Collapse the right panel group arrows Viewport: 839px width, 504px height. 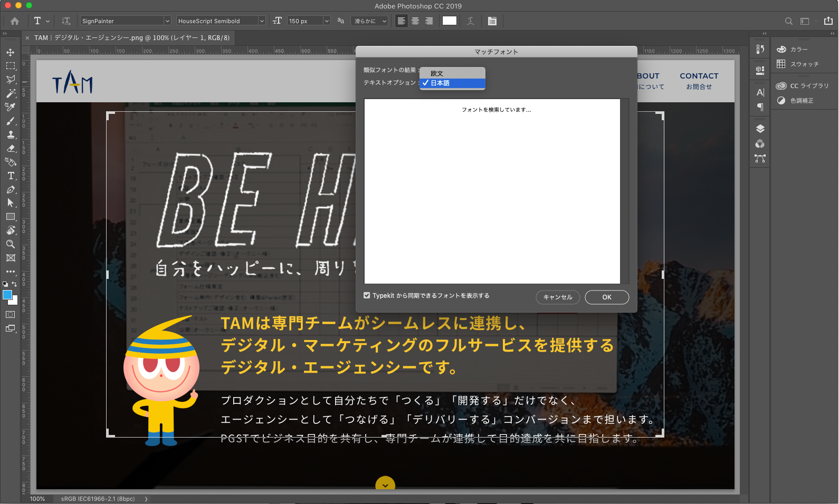(833, 33)
